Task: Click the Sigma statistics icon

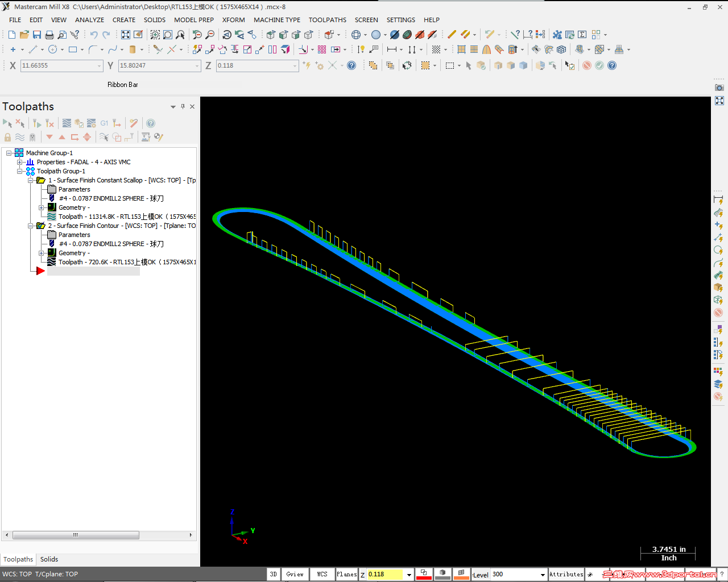Action: (582, 35)
